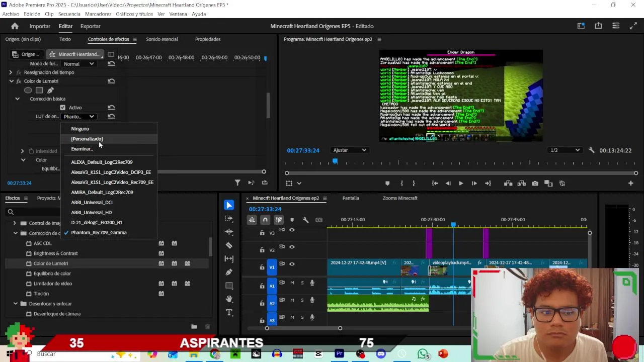Mute audio track A1

[292, 283]
